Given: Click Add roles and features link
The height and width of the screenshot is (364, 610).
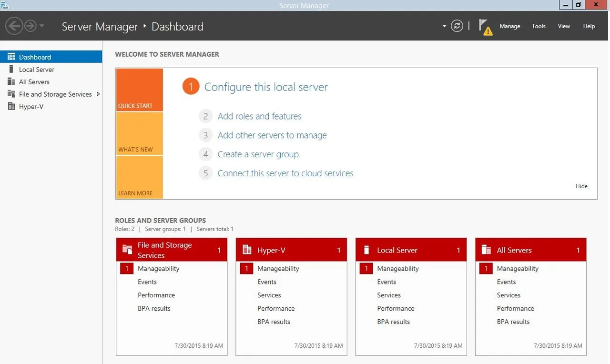Looking at the screenshot, I should pyautogui.click(x=259, y=116).
